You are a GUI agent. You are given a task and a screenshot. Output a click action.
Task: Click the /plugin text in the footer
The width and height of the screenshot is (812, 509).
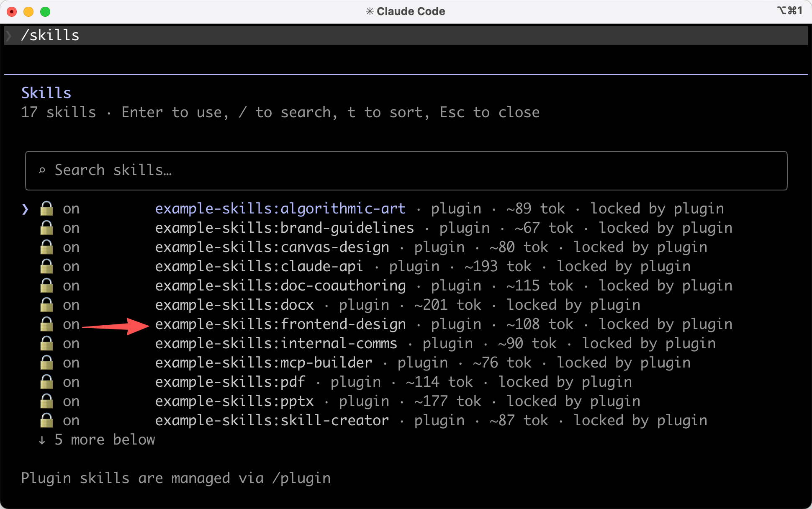pyautogui.click(x=301, y=478)
